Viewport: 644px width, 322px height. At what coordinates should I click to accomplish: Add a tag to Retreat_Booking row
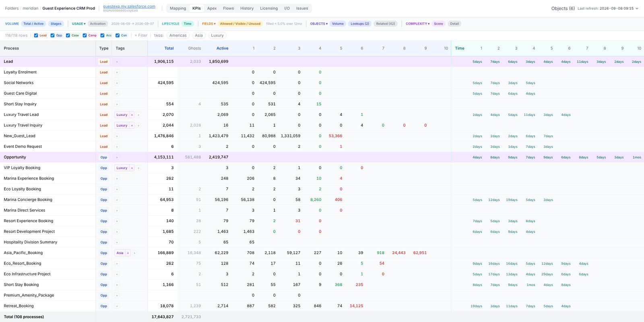pyautogui.click(x=117, y=306)
